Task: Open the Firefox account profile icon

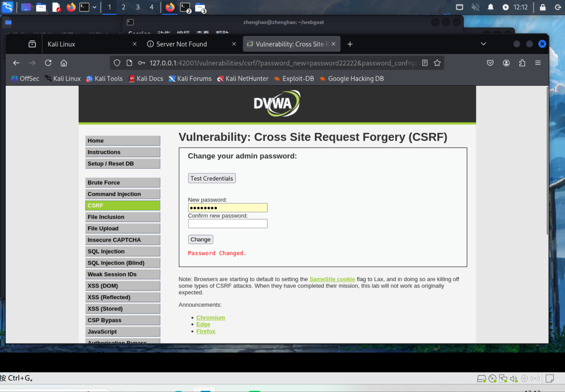Action: (506, 63)
